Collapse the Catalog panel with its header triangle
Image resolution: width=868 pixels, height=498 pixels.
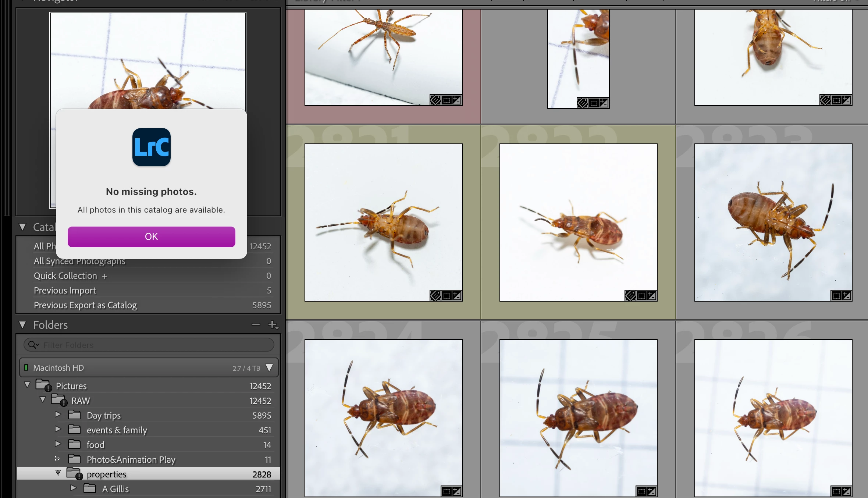point(23,227)
